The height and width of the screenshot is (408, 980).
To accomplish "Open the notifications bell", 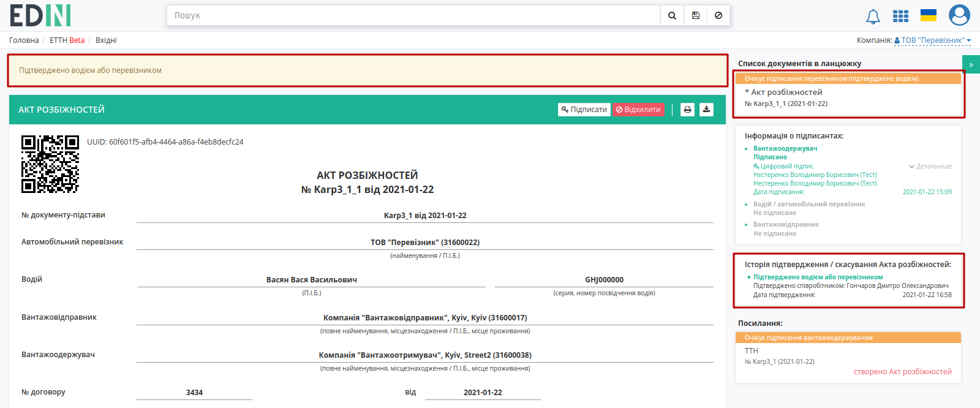I will (x=873, y=17).
